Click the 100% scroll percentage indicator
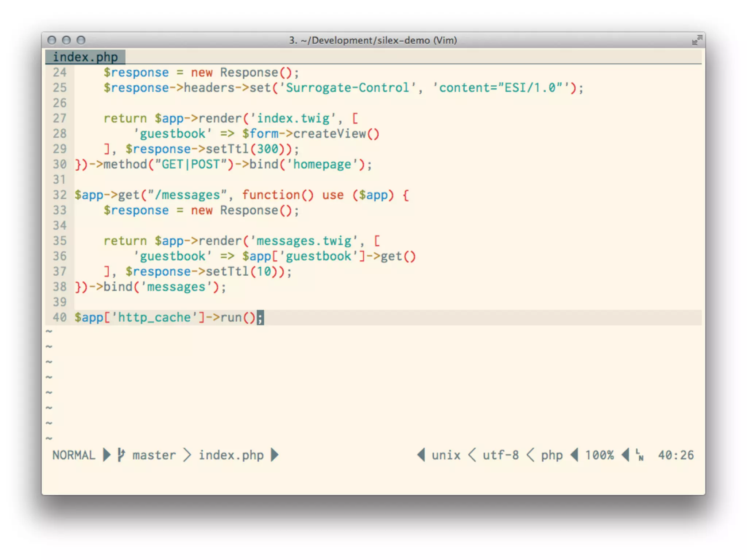This screenshot has height=560, width=747. click(600, 455)
